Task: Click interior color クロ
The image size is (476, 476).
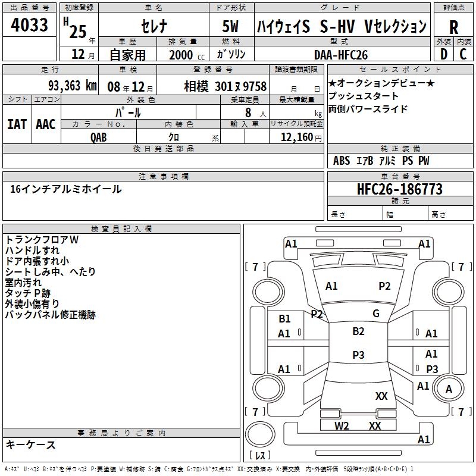Action: [x=174, y=137]
